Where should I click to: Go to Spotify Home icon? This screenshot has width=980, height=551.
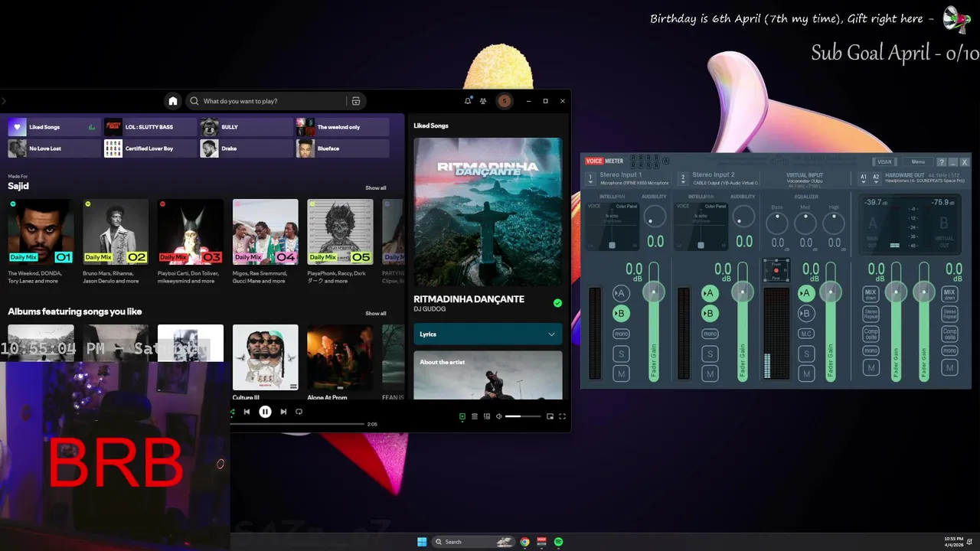tap(173, 101)
